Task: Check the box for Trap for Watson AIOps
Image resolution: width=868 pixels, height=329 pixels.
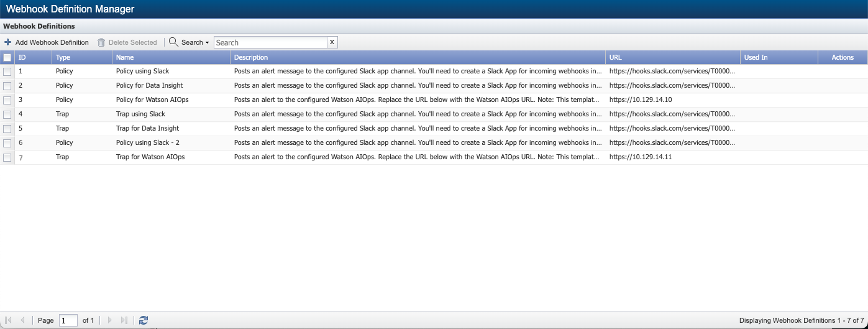Action: point(7,157)
